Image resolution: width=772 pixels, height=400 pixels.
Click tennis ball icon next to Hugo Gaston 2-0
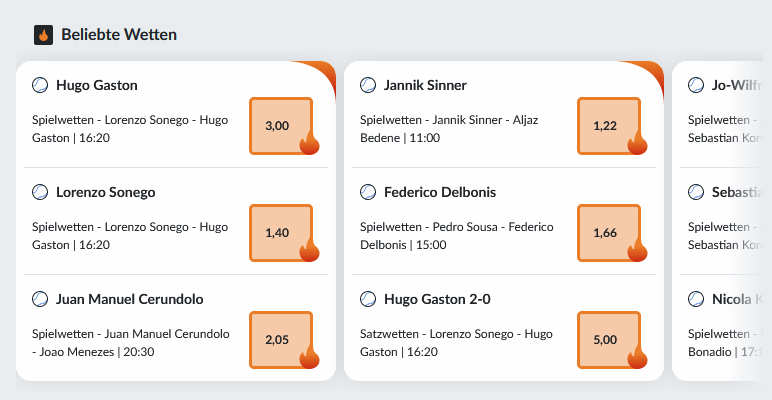tap(368, 299)
